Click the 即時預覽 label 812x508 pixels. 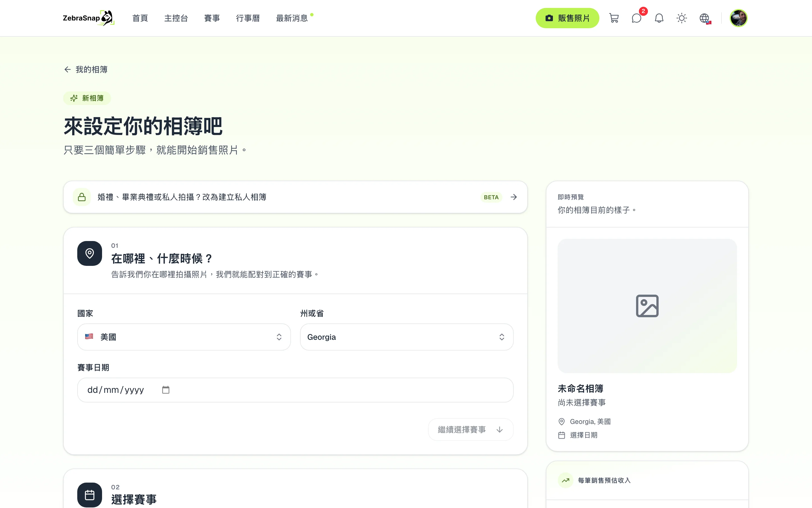coord(570,197)
